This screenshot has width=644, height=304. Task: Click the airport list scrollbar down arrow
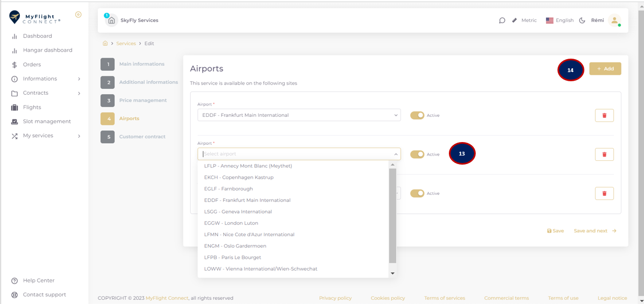(x=392, y=273)
